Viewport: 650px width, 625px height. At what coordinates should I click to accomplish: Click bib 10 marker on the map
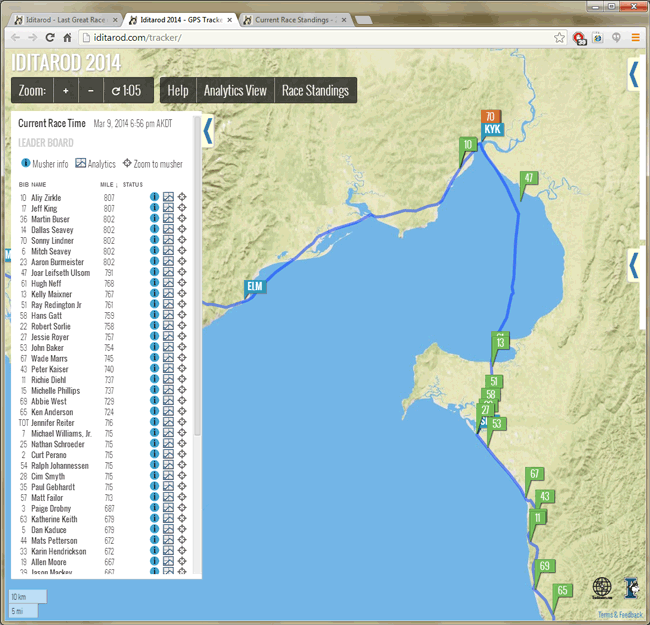coord(468,145)
